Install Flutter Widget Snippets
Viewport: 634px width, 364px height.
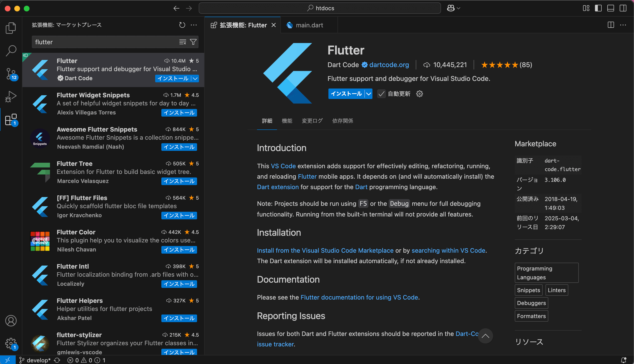click(x=179, y=113)
